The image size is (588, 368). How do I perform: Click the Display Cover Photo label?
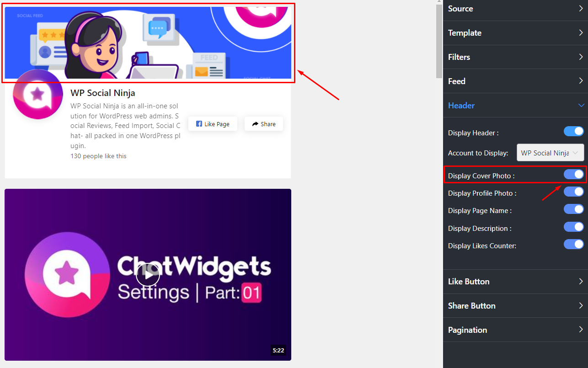click(x=481, y=176)
